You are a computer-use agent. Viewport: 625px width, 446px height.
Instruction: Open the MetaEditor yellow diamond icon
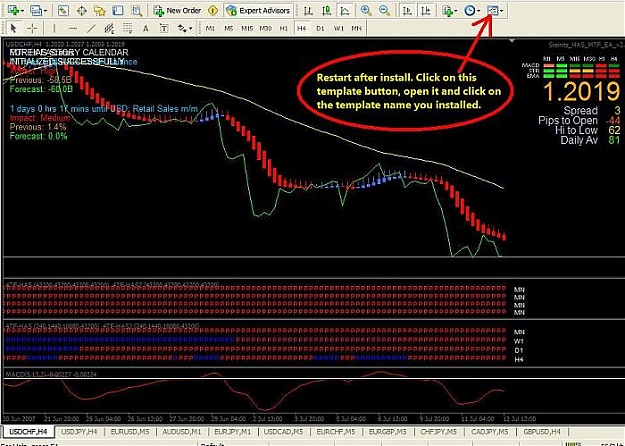coord(213,11)
